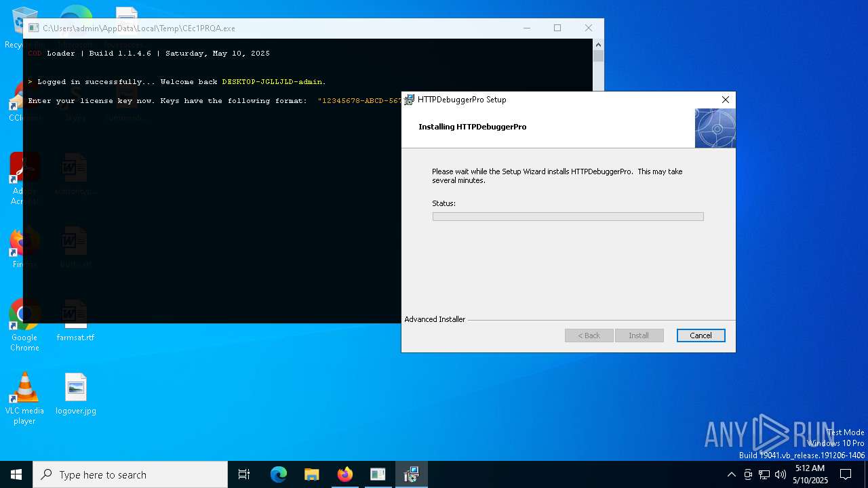Switch to the installer app in taskbar
The width and height of the screenshot is (868, 488).
click(x=411, y=474)
